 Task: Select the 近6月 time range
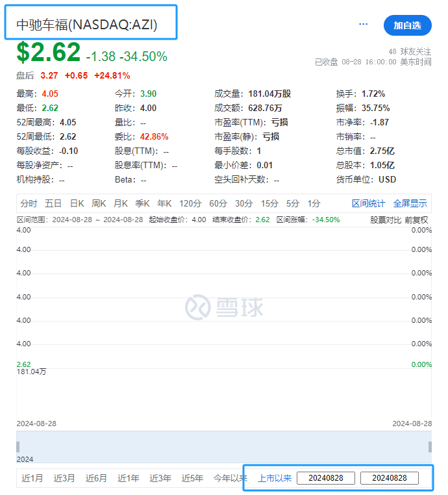pyautogui.click(x=96, y=478)
